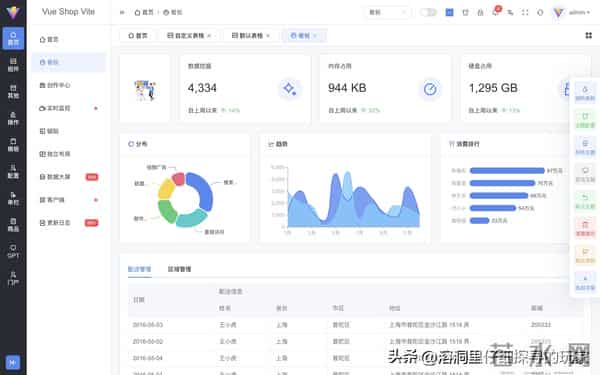Click the green undo-arrow button in the floating panel

585,201
